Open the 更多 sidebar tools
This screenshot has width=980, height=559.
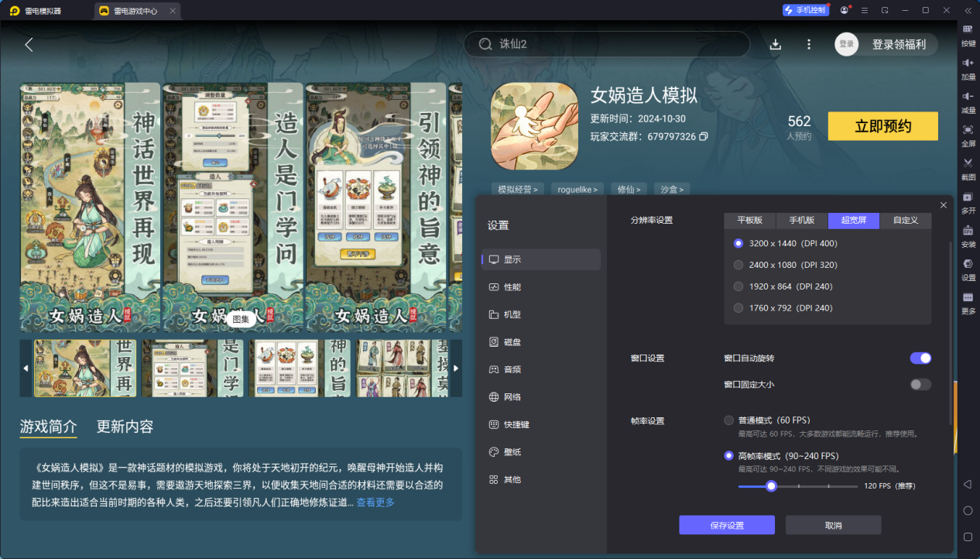[x=968, y=302]
